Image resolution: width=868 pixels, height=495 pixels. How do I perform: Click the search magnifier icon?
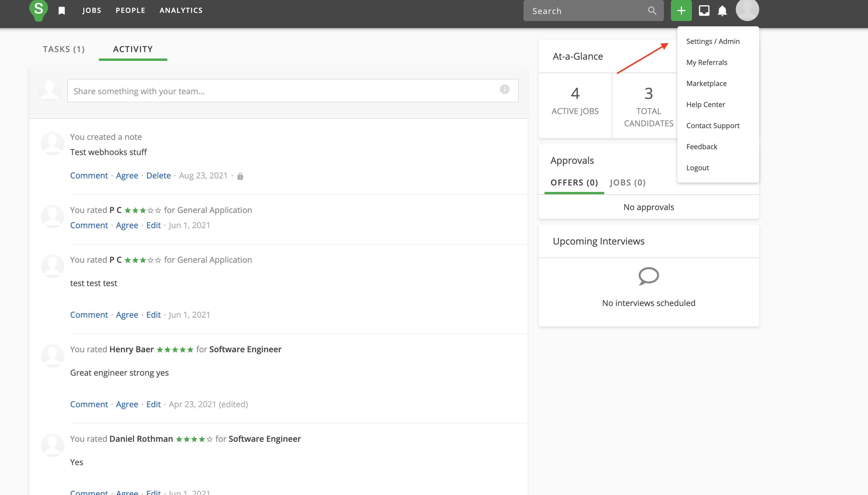(652, 11)
